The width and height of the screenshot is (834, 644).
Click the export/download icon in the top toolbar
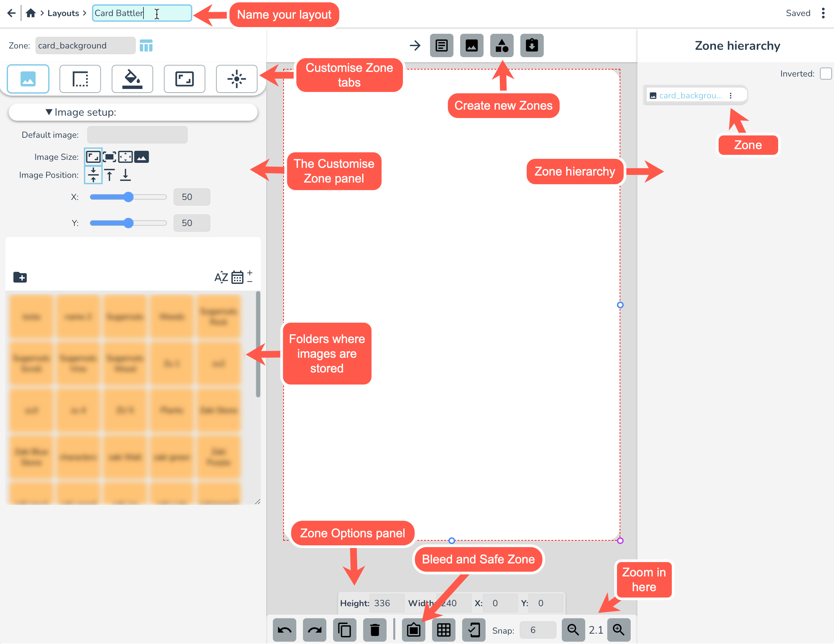point(532,45)
